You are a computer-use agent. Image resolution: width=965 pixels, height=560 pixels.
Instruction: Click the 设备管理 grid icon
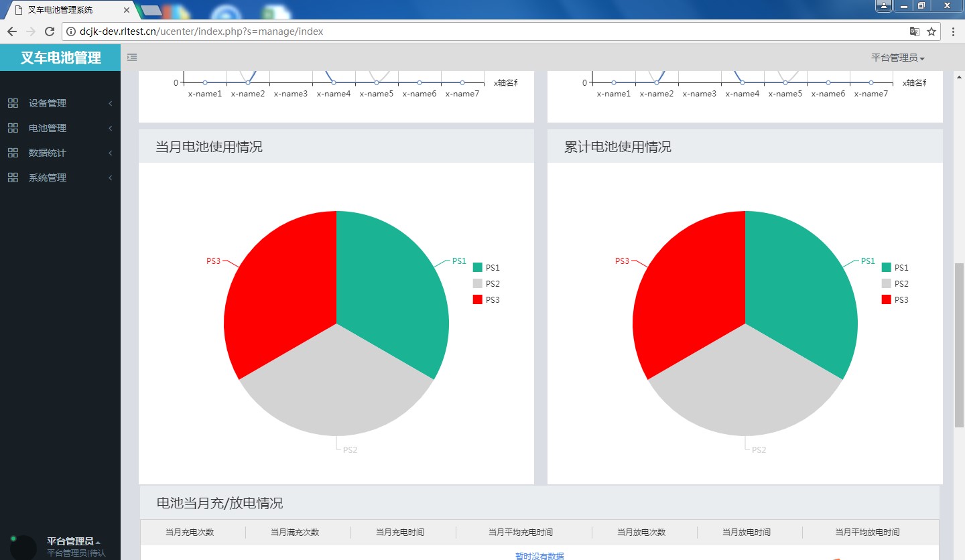tap(13, 103)
